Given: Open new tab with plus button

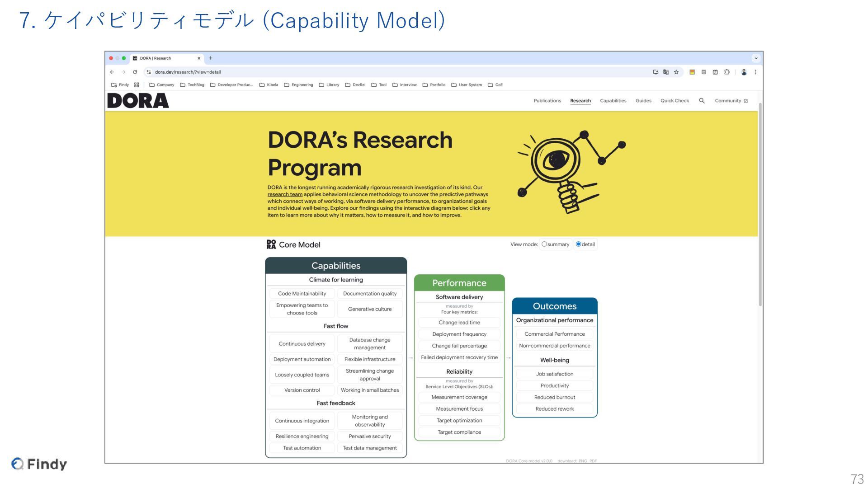Looking at the screenshot, I should pos(210,58).
